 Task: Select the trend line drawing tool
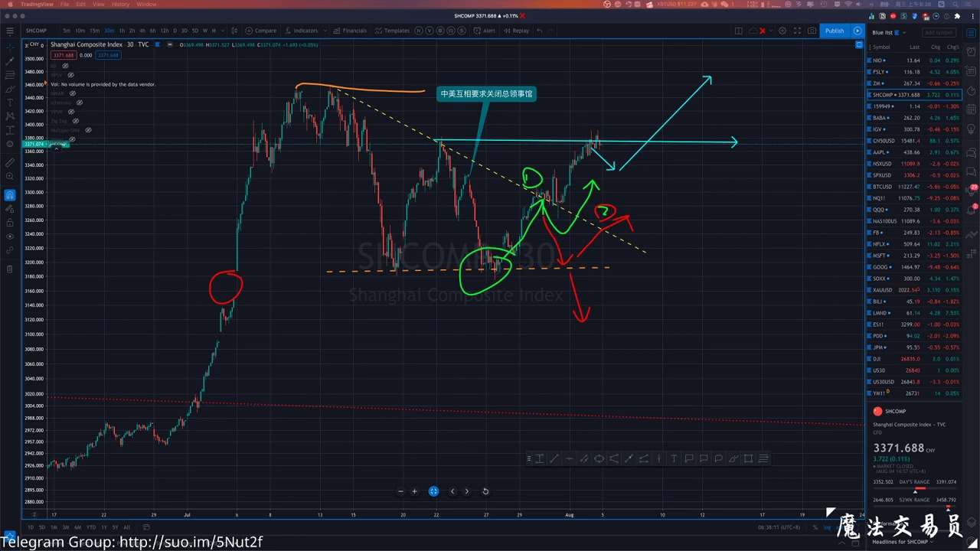click(x=9, y=60)
